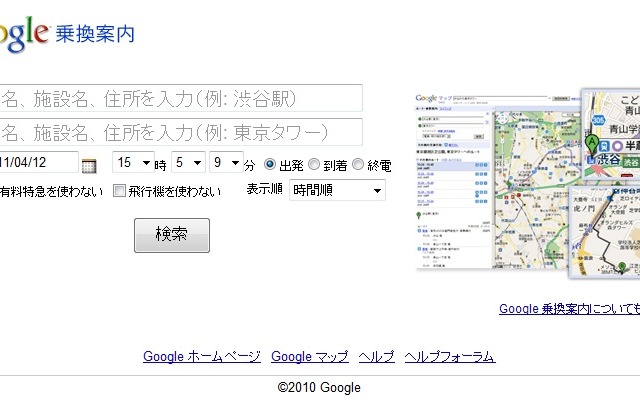Select the 到着 arrival radio button
The width and height of the screenshot is (640, 411).
coord(313,164)
